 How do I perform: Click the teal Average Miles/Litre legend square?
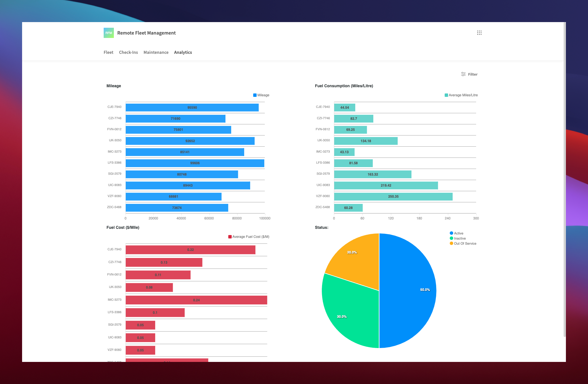(x=446, y=95)
